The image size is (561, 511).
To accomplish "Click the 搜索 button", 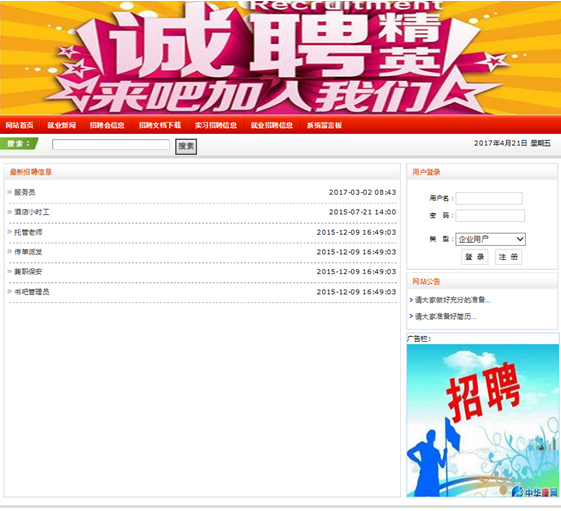I will point(186,146).
